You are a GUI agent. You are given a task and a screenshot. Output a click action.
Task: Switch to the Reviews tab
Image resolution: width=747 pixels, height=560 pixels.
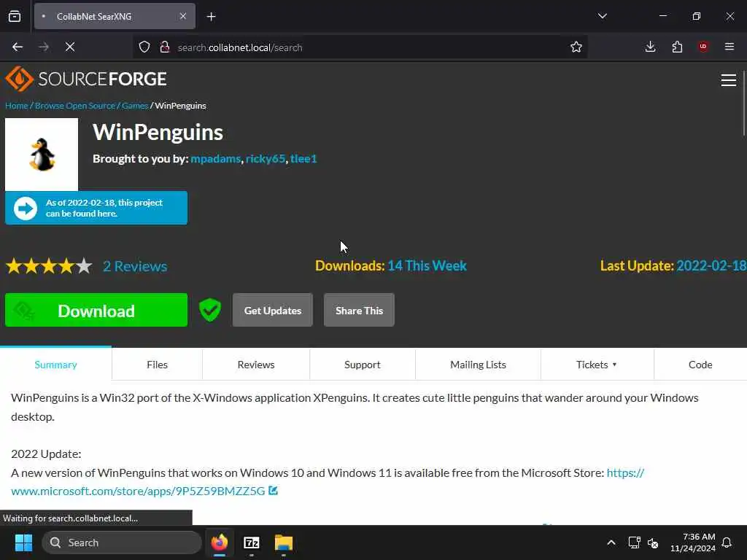pos(256,365)
